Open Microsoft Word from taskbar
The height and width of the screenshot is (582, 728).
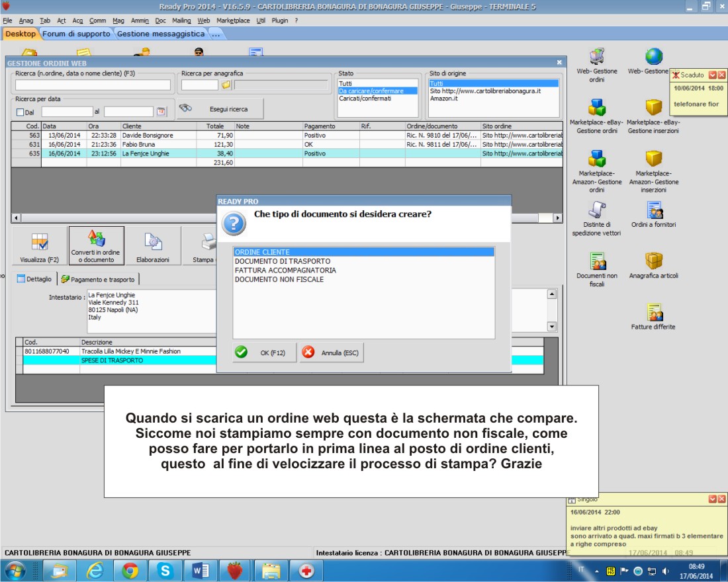[200, 571]
